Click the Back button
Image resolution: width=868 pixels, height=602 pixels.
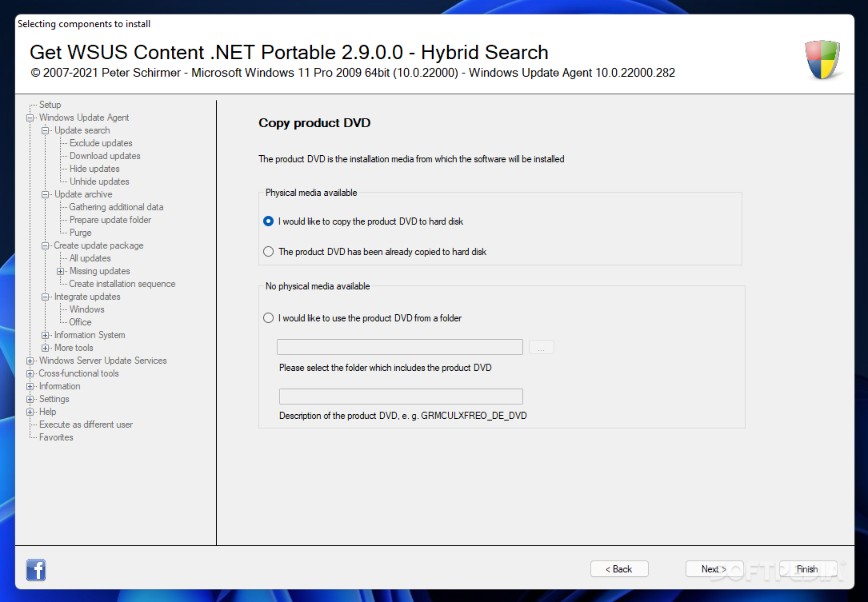[619, 568]
